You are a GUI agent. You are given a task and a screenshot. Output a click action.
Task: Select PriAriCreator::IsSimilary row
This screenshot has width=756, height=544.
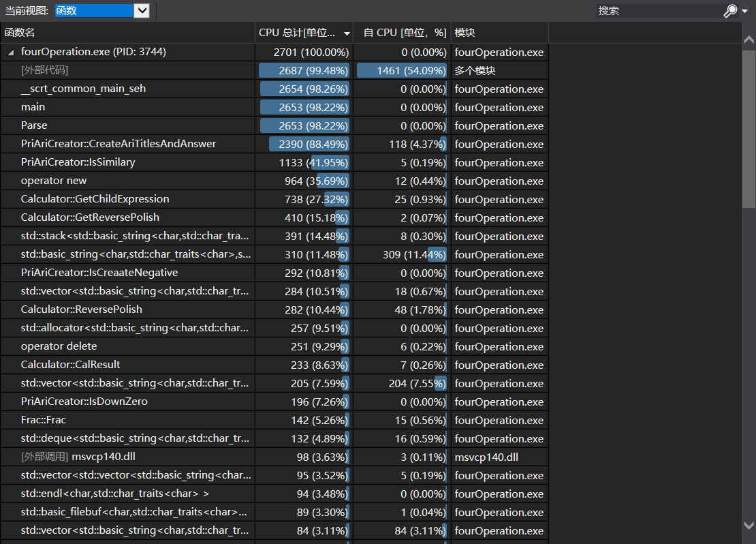click(x=274, y=162)
